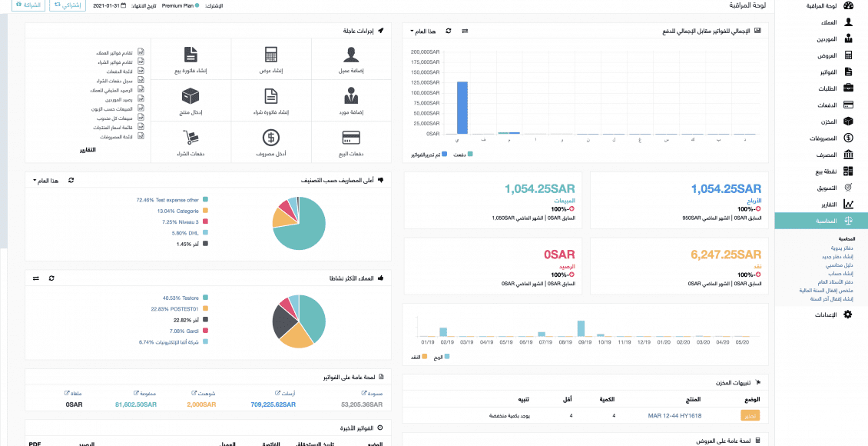Click the نقطة بيع POS icon in sidebar

(x=847, y=171)
